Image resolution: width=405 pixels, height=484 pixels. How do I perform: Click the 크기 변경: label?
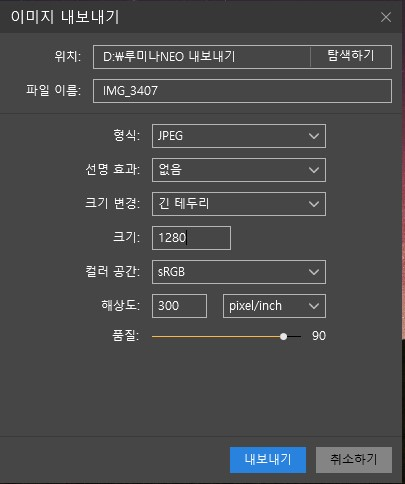coord(112,203)
